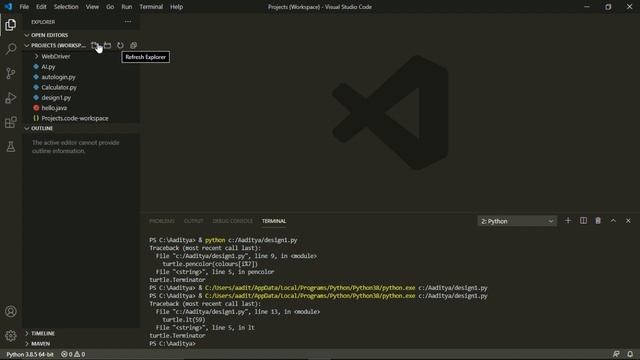Expand the Maven section
Screen dimensions: 640x360
coord(82,344)
